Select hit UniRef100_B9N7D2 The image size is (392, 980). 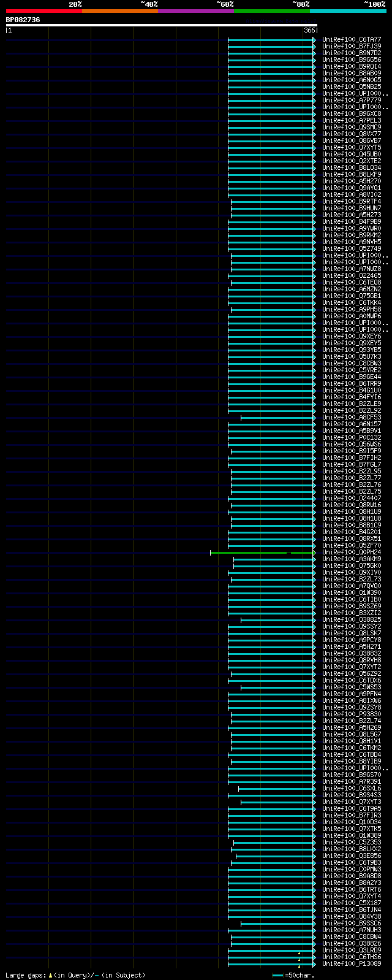tap(352, 53)
